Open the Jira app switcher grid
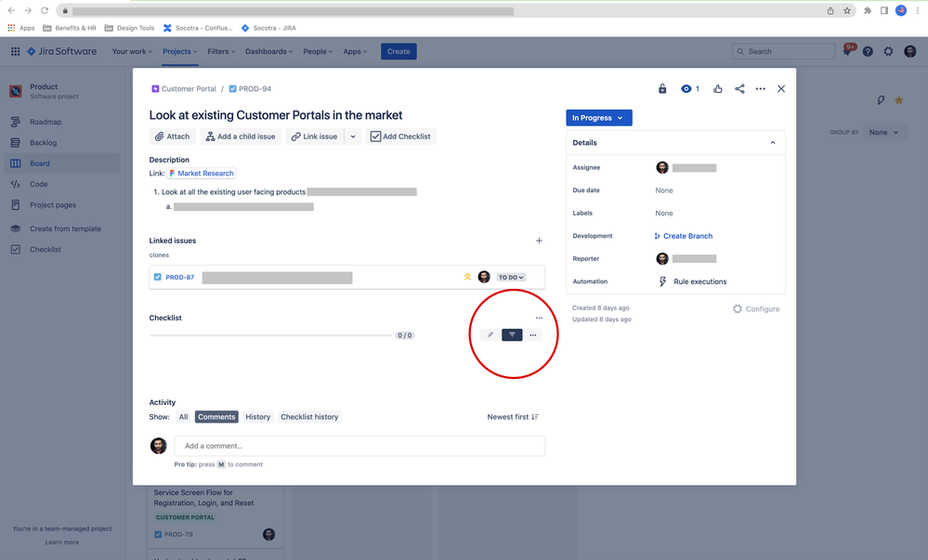 (16, 51)
